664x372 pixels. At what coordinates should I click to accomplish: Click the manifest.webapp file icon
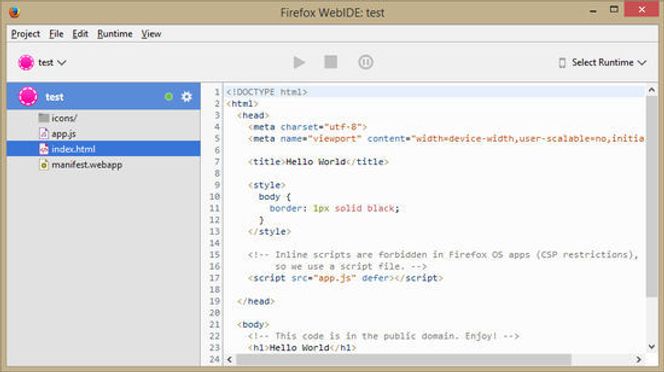coord(44,164)
